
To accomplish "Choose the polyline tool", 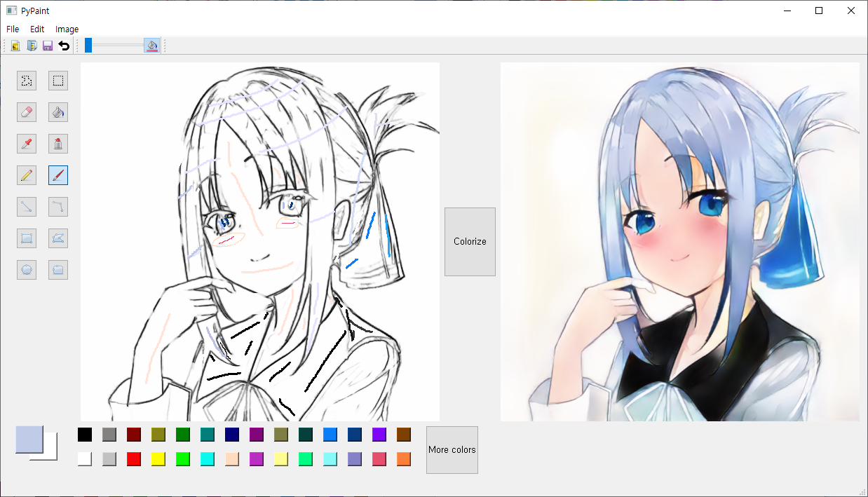I will pos(58,207).
